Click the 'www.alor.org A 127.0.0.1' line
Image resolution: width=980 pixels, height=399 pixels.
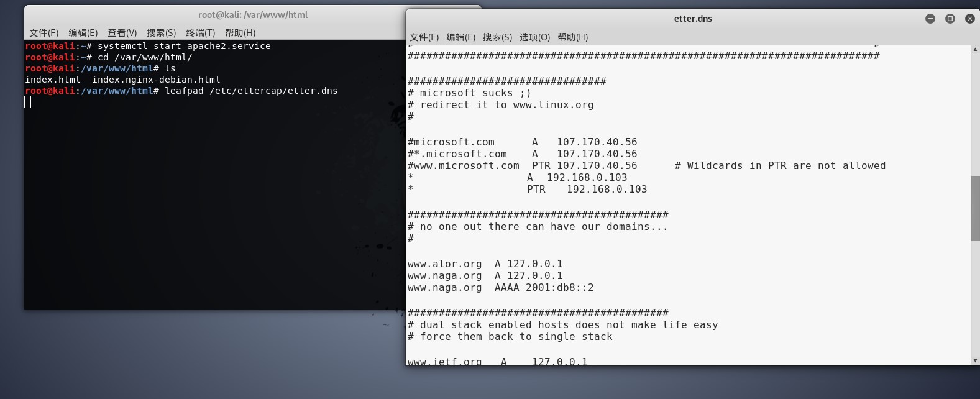pos(485,264)
